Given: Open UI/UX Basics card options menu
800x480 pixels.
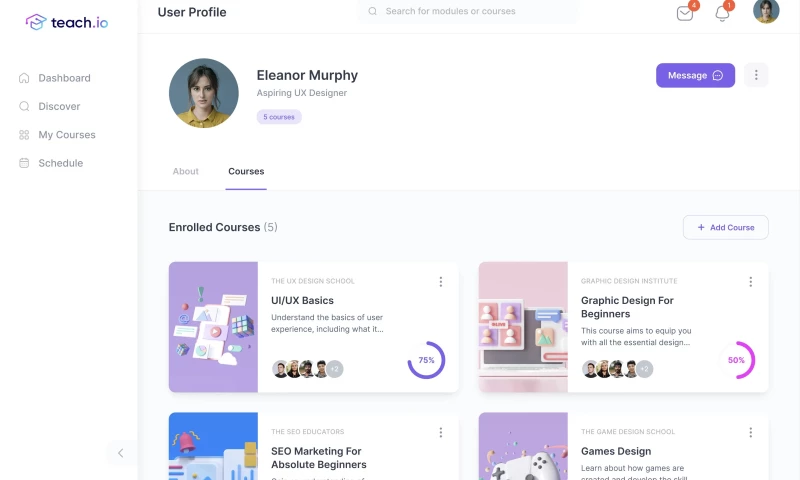Looking at the screenshot, I should [x=441, y=282].
